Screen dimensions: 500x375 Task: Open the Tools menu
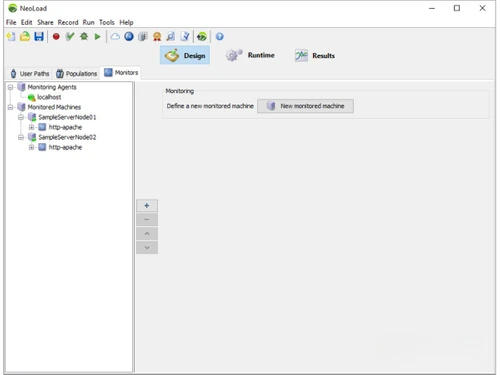click(107, 22)
